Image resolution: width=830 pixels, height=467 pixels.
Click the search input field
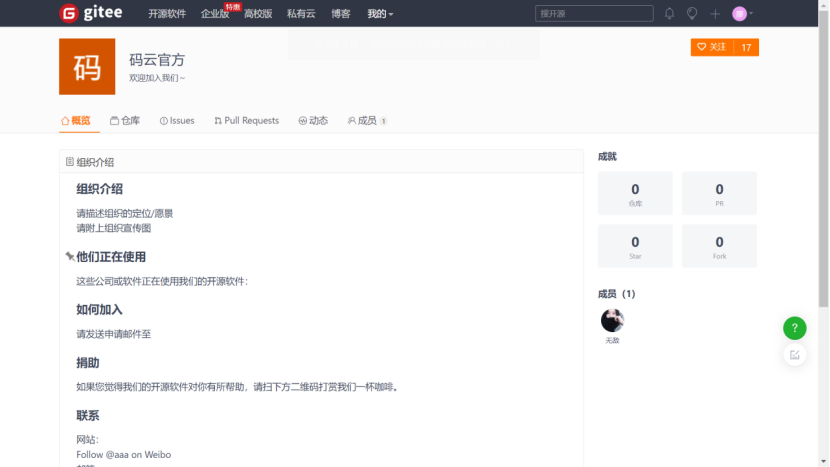click(x=594, y=14)
